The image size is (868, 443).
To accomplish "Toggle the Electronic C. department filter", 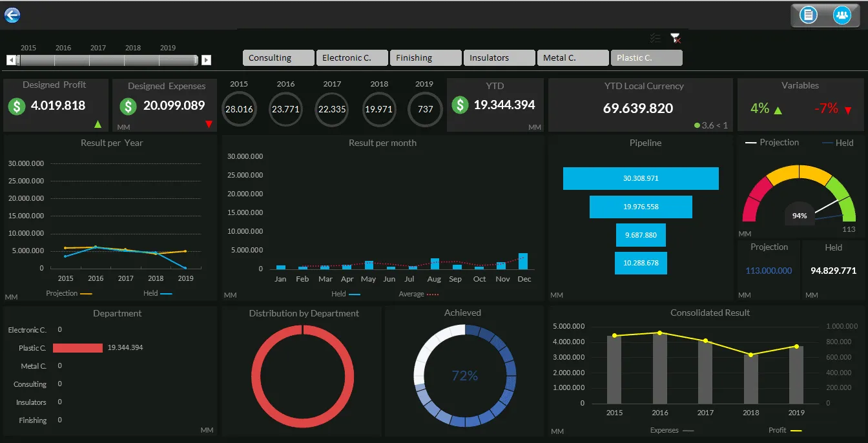I will click(x=352, y=57).
